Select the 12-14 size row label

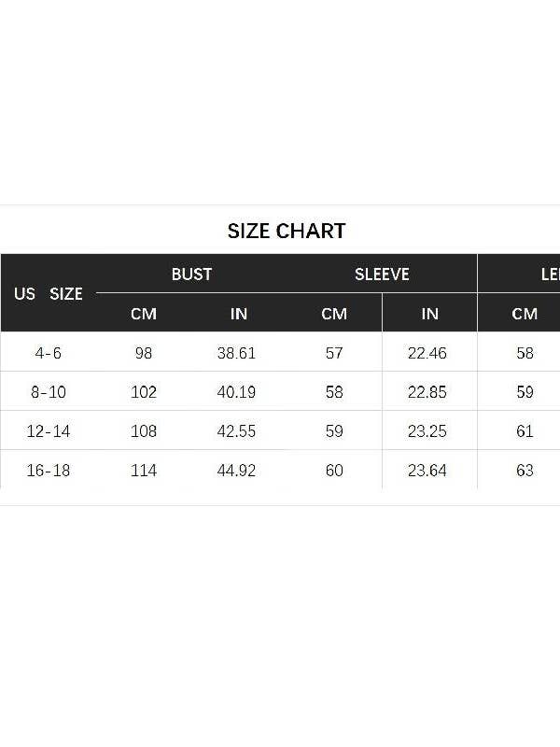49,431
